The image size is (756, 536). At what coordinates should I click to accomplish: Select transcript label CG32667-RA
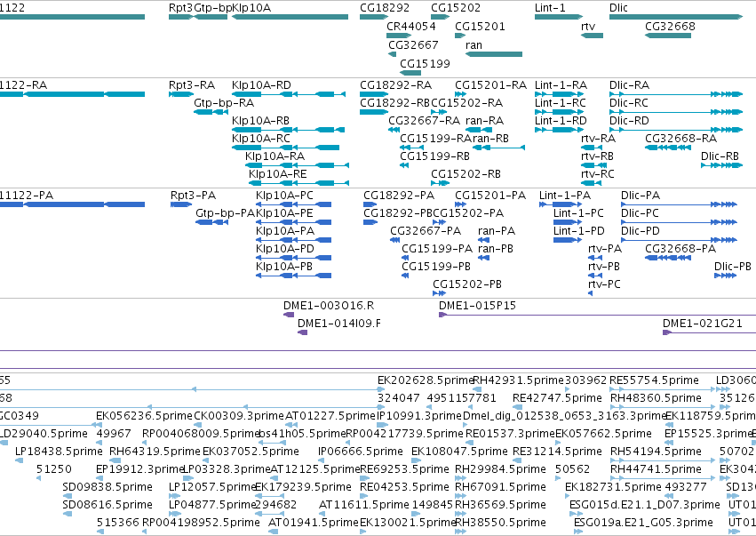click(x=425, y=121)
